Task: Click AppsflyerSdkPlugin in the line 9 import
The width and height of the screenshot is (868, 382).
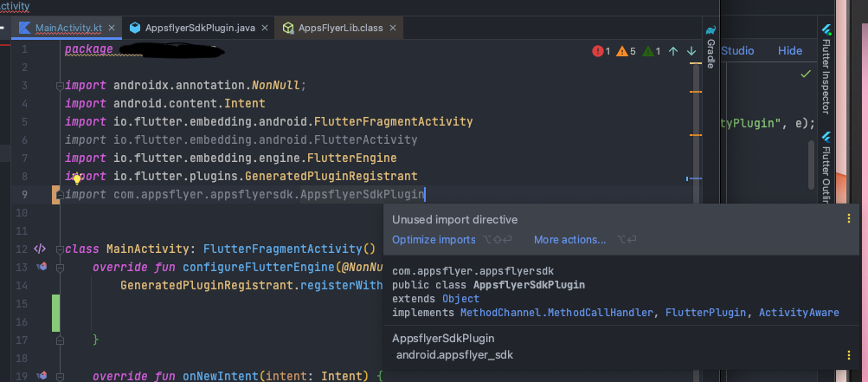Action: tap(363, 194)
